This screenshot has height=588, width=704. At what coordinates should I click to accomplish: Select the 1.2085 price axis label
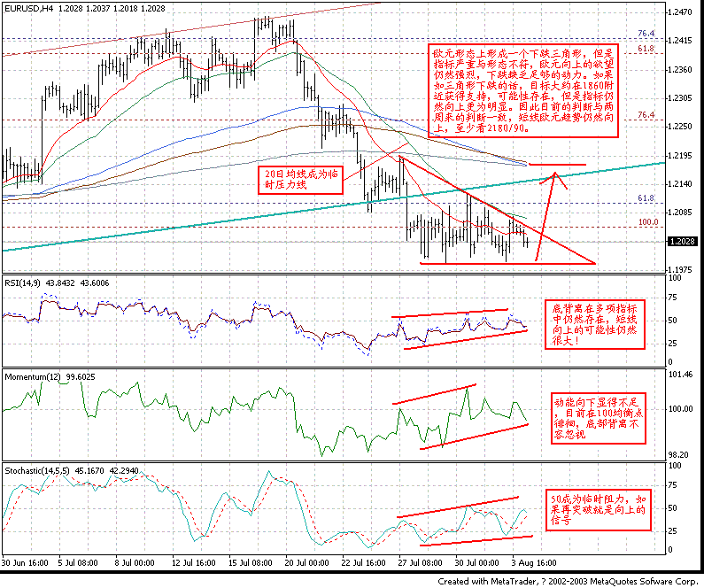point(680,213)
